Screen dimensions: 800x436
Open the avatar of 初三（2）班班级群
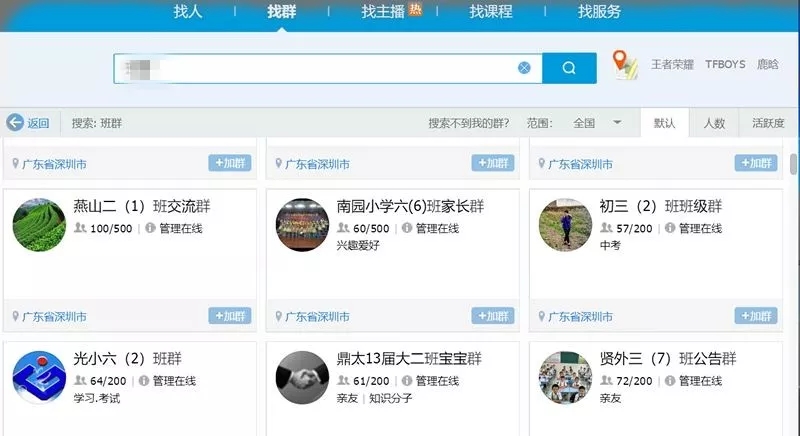564,224
